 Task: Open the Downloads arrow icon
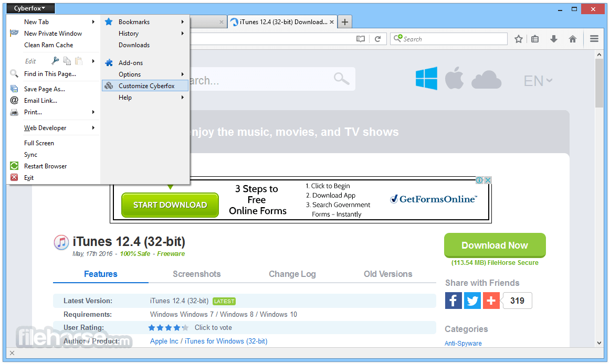[554, 39]
